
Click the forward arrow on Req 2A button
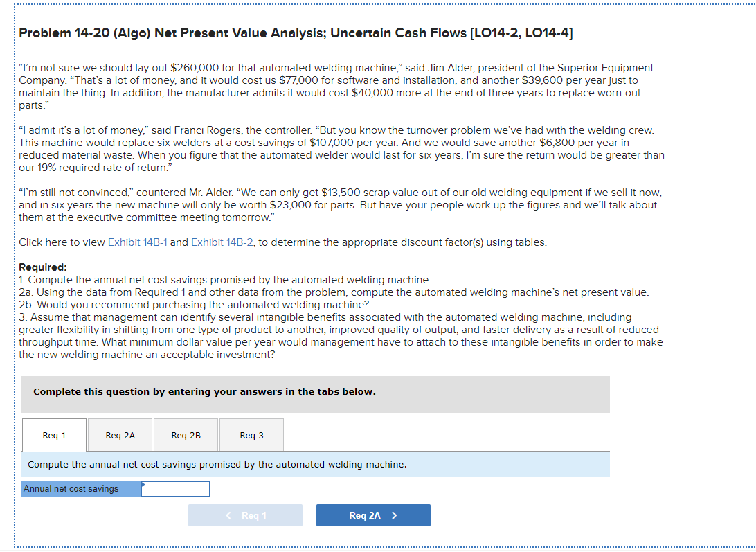pyautogui.click(x=395, y=515)
